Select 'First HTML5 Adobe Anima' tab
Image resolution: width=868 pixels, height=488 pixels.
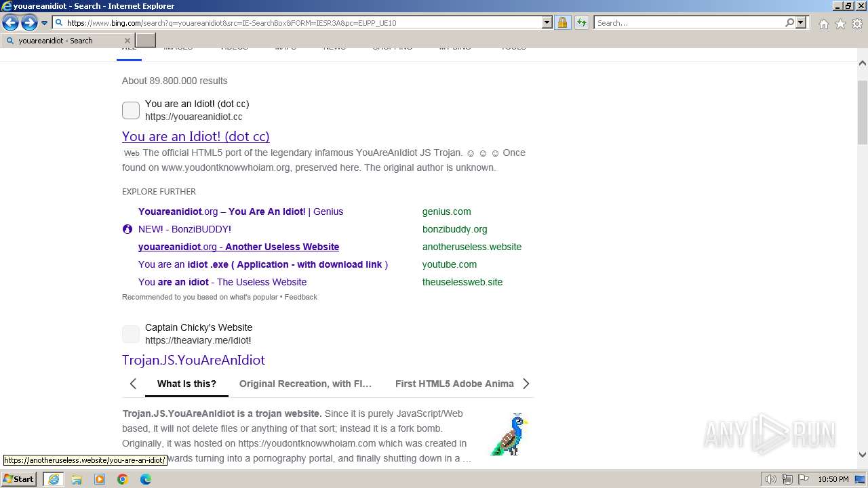pos(454,384)
